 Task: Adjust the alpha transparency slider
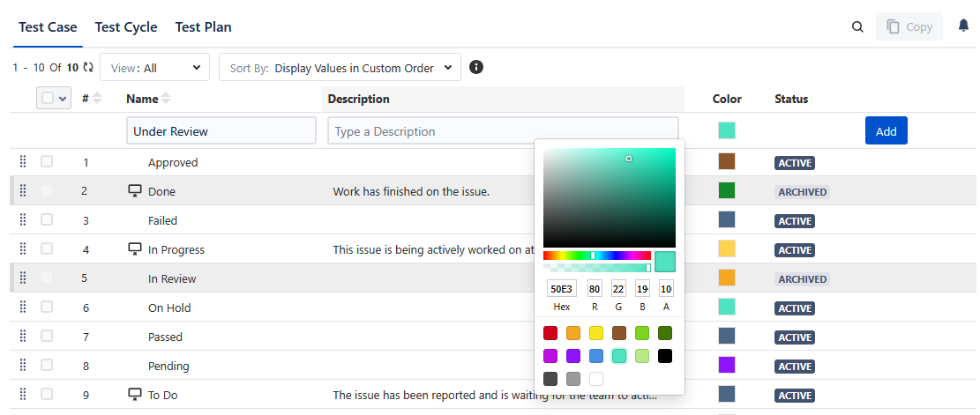coord(597,268)
